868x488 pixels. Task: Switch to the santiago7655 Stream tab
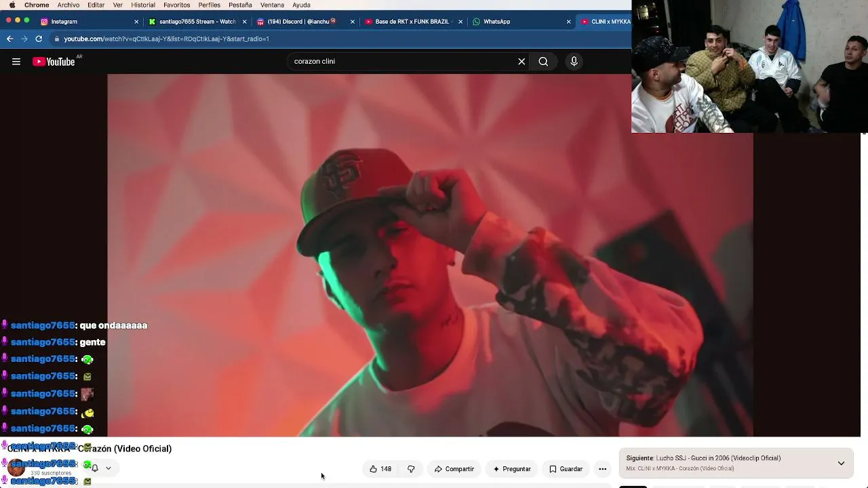coord(197,22)
